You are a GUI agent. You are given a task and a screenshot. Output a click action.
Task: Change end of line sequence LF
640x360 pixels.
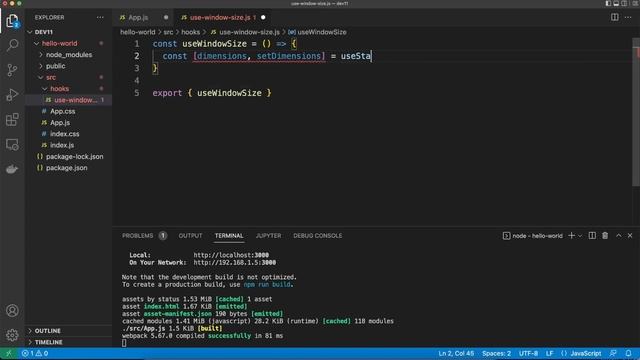tap(549, 353)
